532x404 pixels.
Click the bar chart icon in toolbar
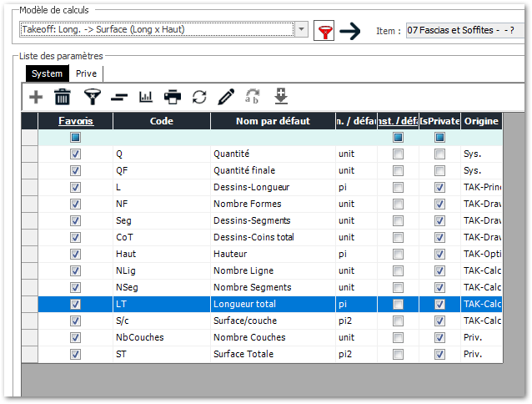[146, 97]
